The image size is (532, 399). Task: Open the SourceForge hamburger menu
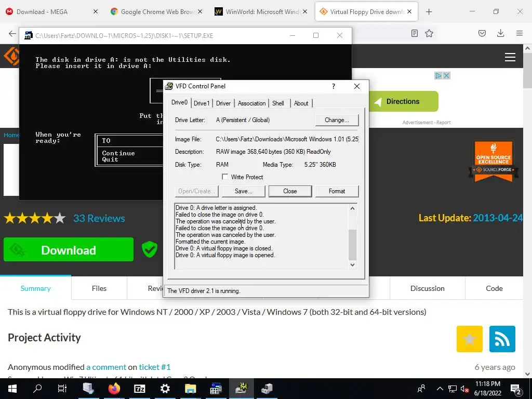pyautogui.click(x=510, y=57)
